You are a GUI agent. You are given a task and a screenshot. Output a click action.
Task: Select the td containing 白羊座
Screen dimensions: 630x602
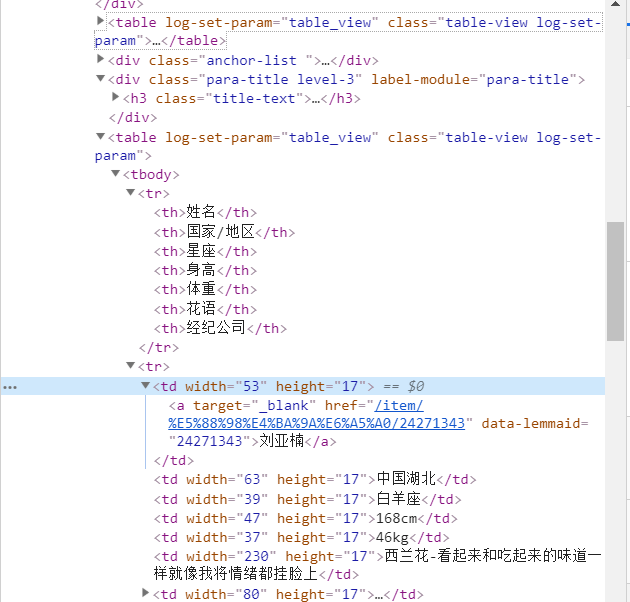click(308, 499)
